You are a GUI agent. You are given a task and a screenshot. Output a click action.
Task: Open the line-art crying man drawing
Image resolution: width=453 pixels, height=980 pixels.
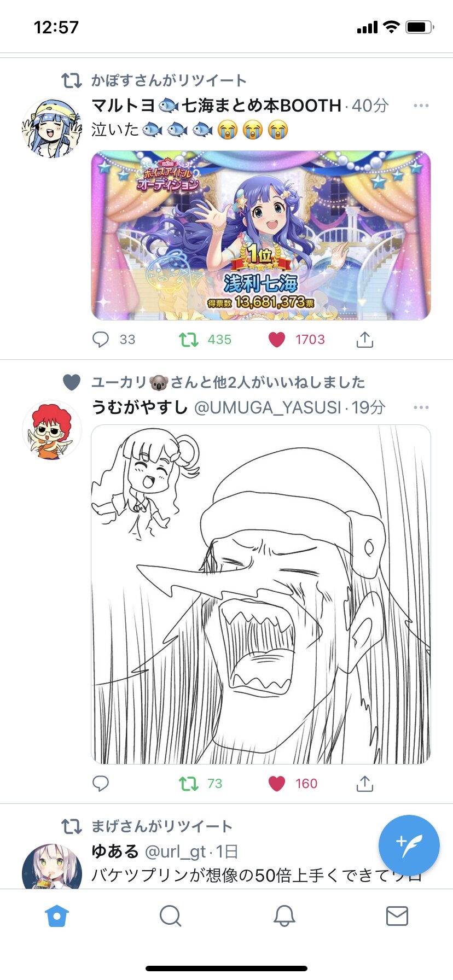click(x=261, y=594)
